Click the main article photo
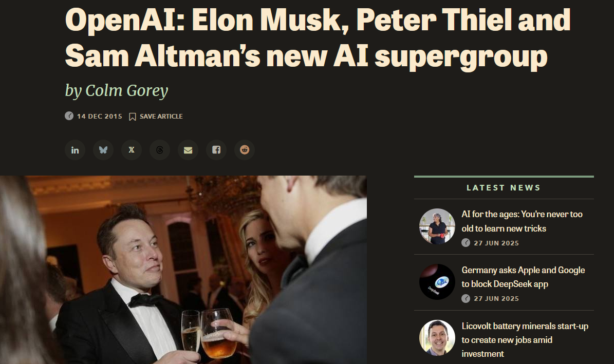The height and width of the screenshot is (364, 614). pos(183,270)
